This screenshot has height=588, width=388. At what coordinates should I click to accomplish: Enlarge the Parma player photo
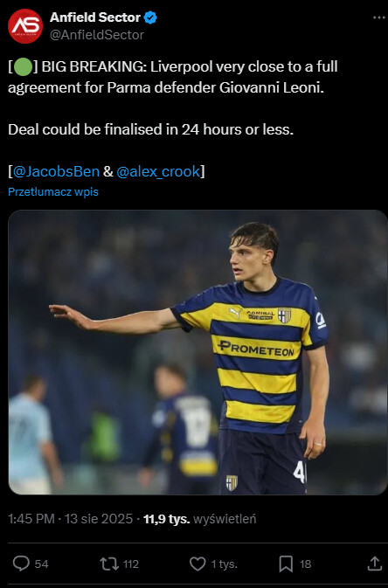[197, 352]
